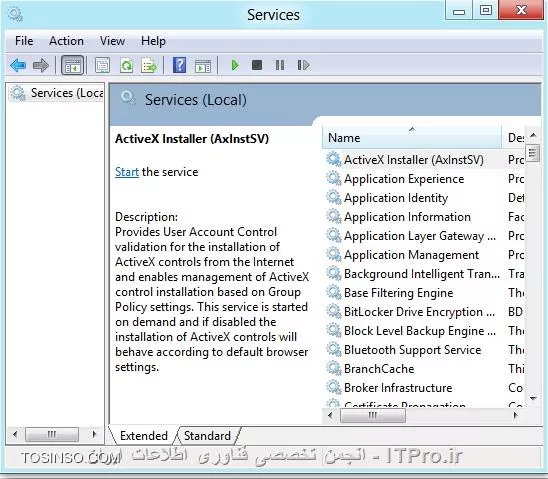Sort services by the Name column header
Viewport: 548px width, 479px height.
point(412,137)
